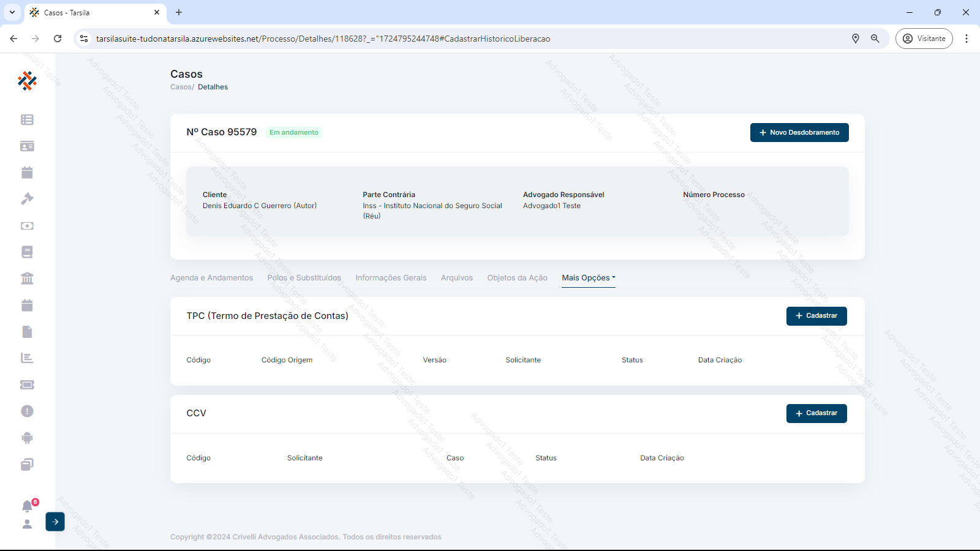Click the gavel icon in the sidebar

click(x=27, y=199)
